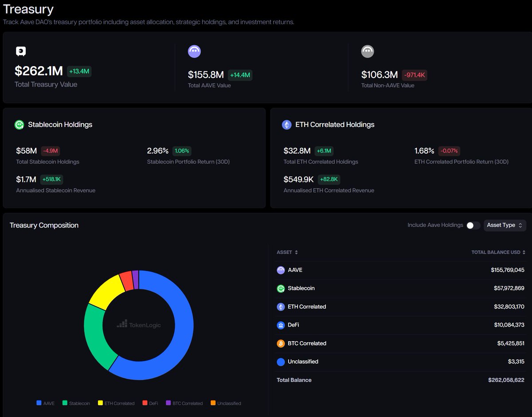Image resolution: width=532 pixels, height=417 pixels.
Task: Click the green Stablecoin Holdings icon
Action: 19,125
